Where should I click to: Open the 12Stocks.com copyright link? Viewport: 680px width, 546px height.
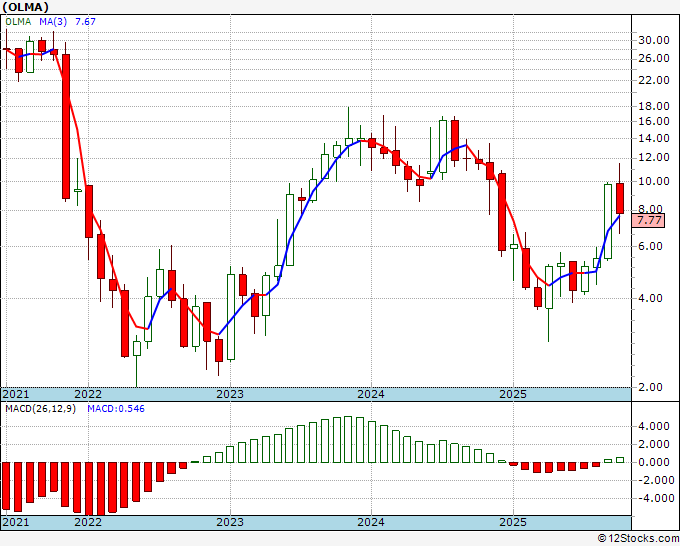[638, 538]
